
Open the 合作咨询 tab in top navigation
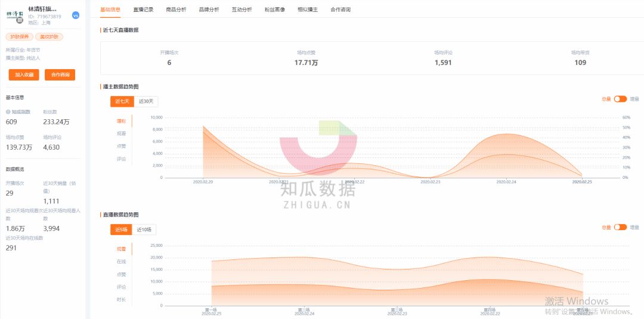point(340,10)
